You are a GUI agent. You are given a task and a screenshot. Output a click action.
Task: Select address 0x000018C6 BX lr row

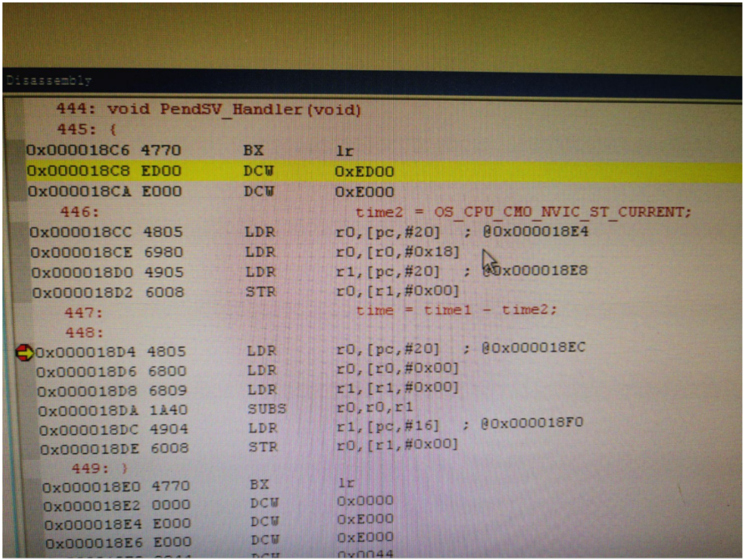[191, 151]
